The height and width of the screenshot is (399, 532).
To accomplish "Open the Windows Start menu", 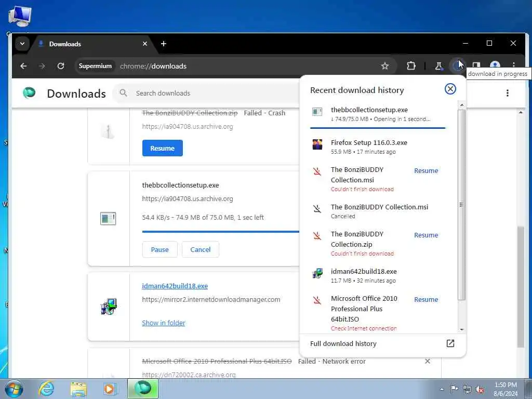I will [14, 389].
